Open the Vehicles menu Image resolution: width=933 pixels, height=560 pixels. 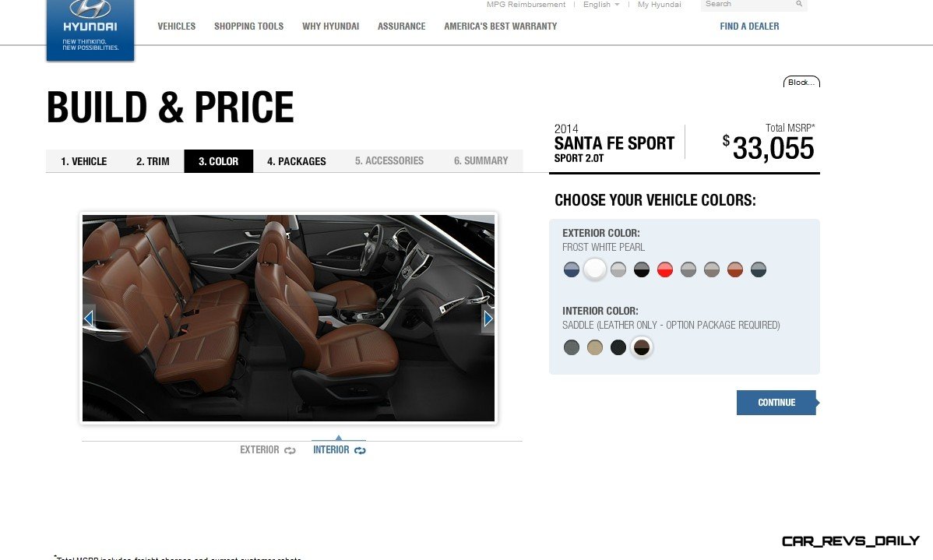(x=177, y=26)
